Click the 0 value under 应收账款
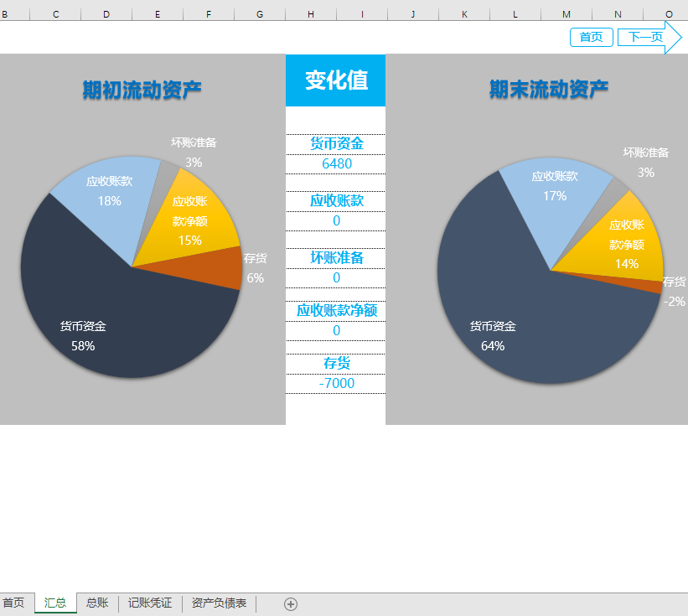This screenshot has width=688, height=616. click(336, 220)
